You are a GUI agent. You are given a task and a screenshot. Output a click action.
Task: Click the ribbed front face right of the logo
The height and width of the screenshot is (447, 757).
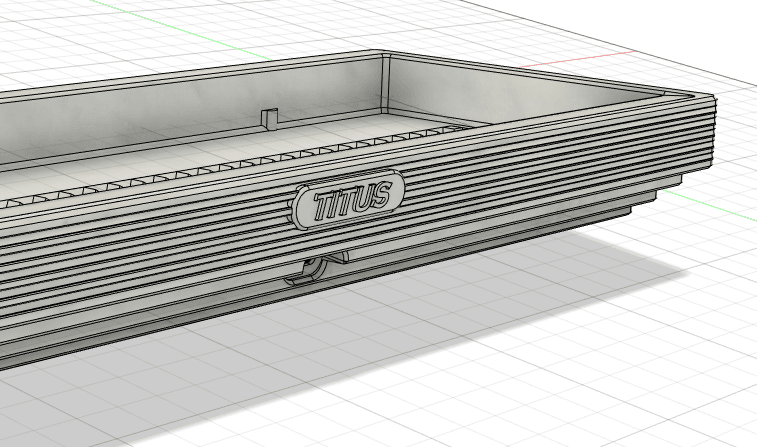tap(520, 180)
